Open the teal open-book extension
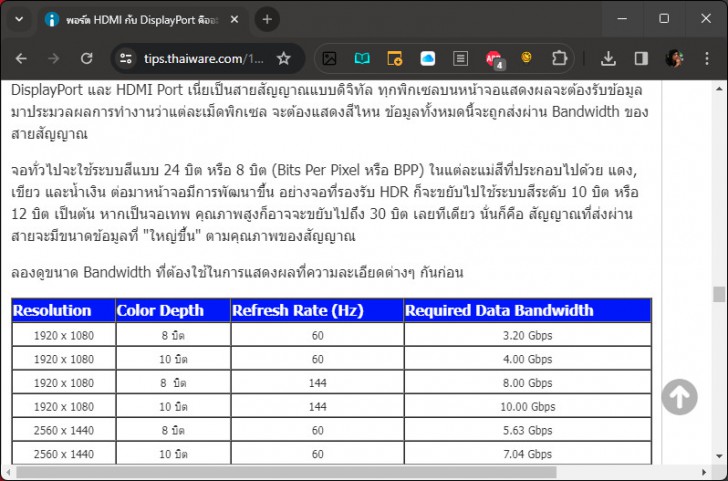The width and height of the screenshot is (728, 481). tap(362, 58)
